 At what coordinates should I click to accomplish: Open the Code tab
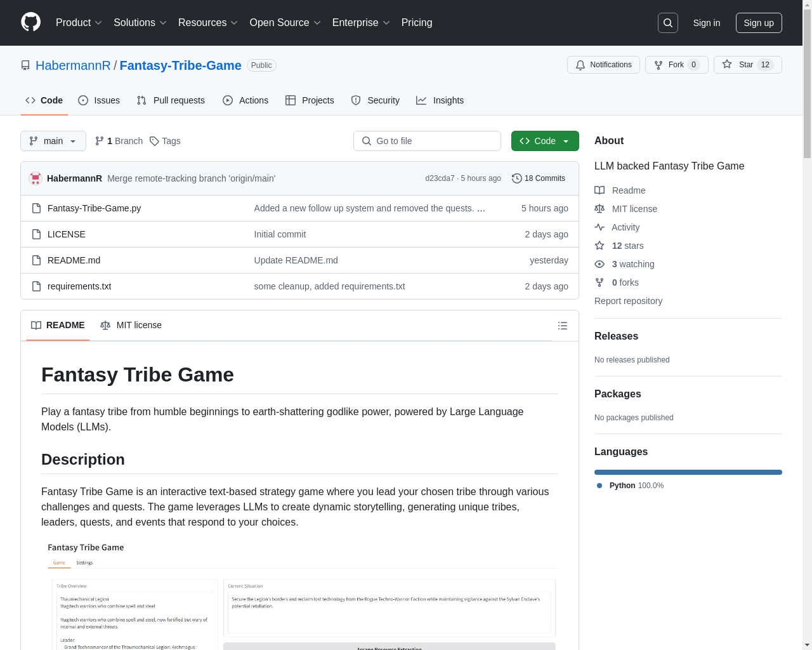(44, 100)
